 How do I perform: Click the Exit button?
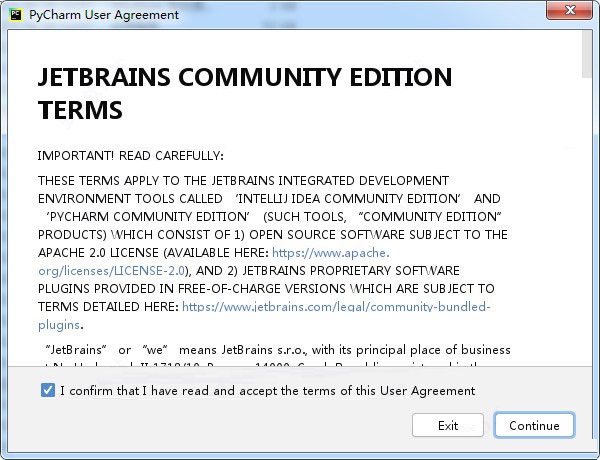448,425
